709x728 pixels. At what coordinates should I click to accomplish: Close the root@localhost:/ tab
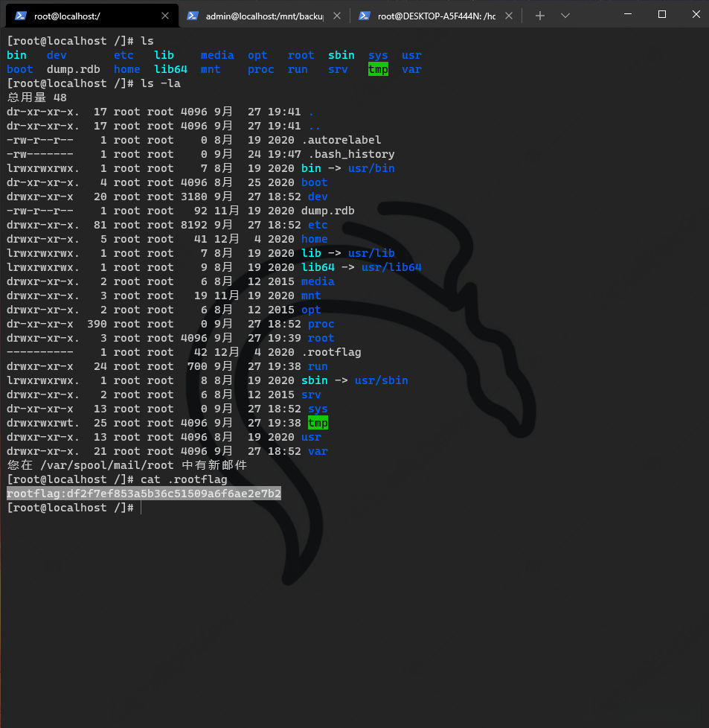pos(165,16)
